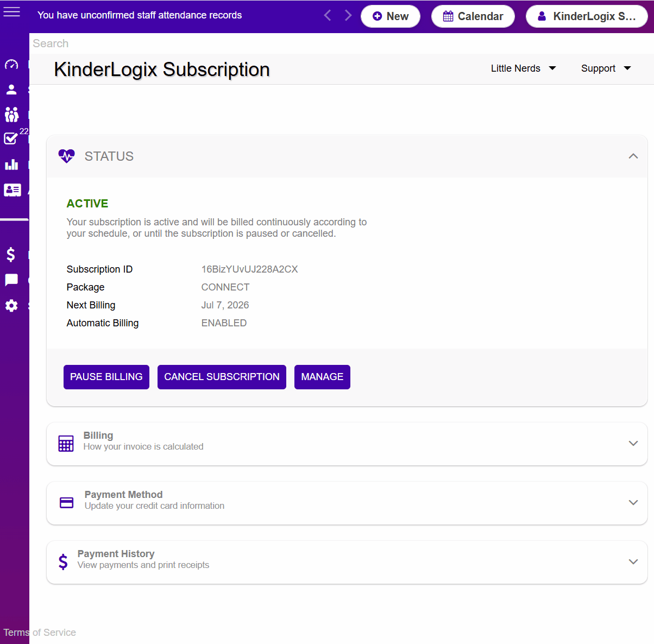The height and width of the screenshot is (644, 654).
Task: Open the single person icon in sidebar
Action: coord(11,90)
